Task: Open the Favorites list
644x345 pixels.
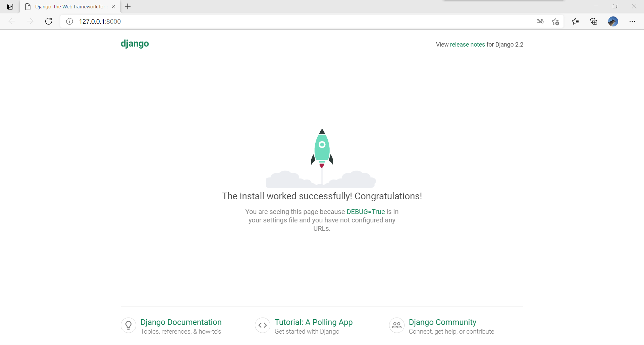Action: 575,21
